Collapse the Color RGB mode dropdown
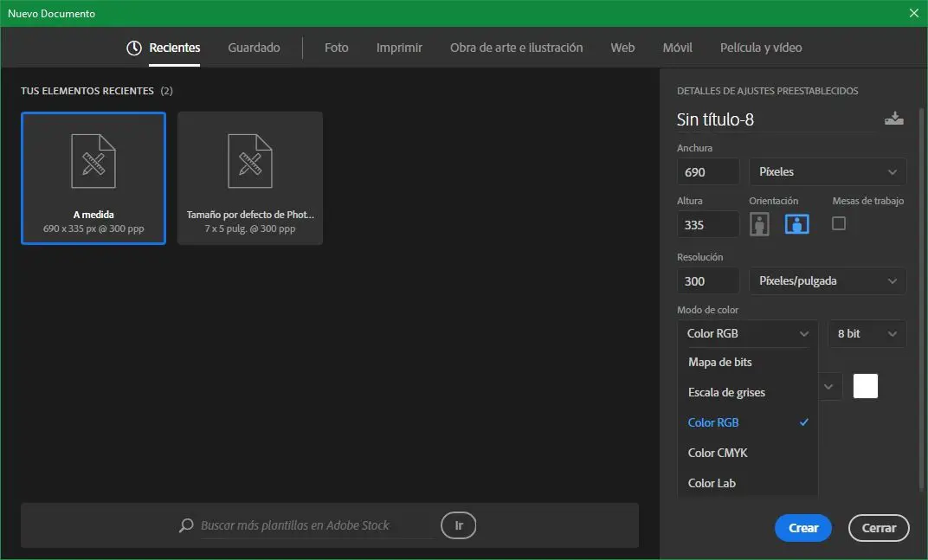The image size is (928, 560). click(x=747, y=333)
